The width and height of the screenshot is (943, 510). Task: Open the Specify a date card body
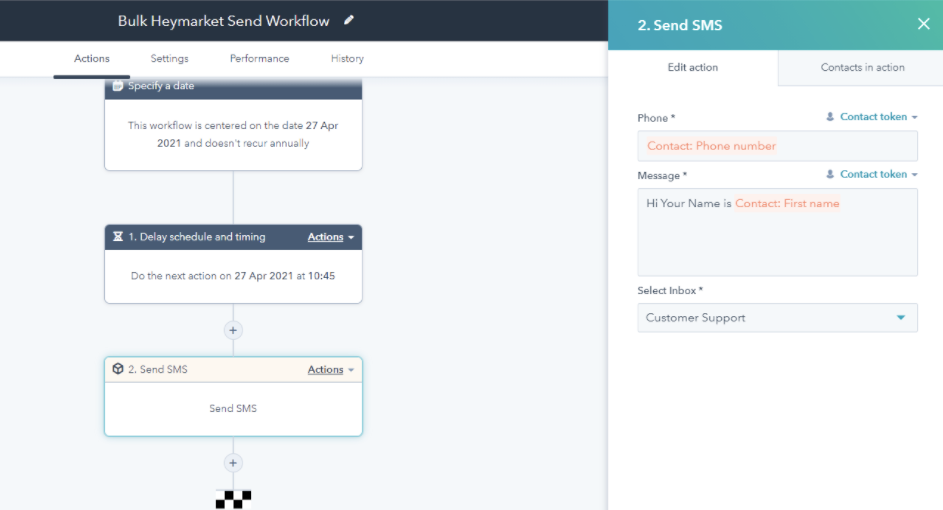233,135
